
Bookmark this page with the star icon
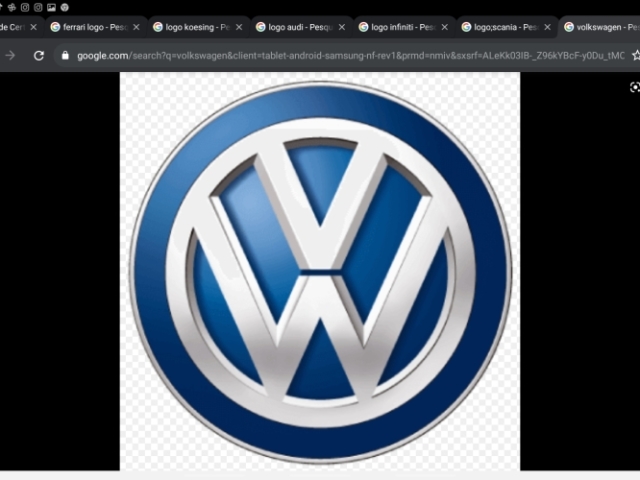click(x=636, y=56)
